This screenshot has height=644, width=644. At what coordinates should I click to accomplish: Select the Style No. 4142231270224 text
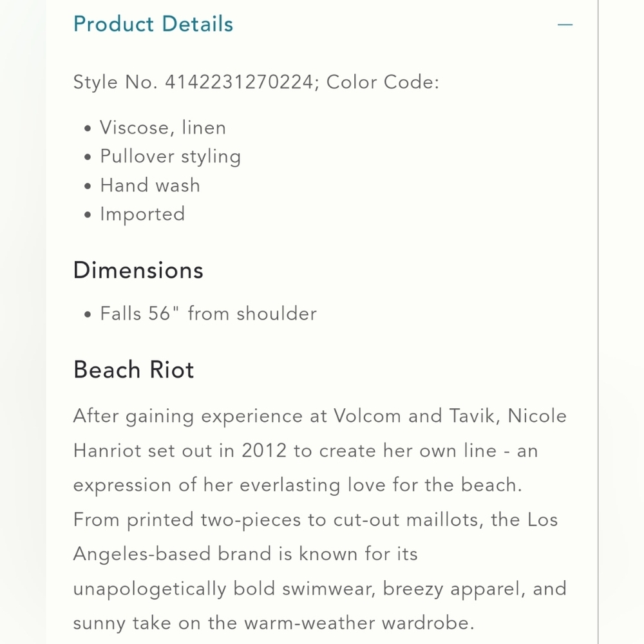click(193, 82)
